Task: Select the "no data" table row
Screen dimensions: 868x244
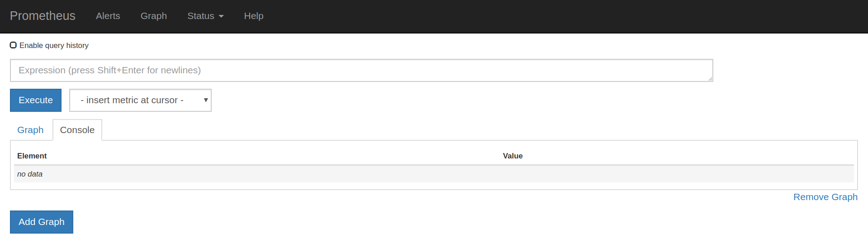Action: [x=434, y=174]
